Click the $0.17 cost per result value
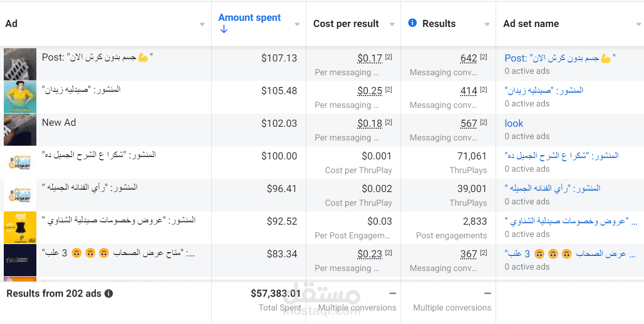The width and height of the screenshot is (644, 324). coord(369,58)
